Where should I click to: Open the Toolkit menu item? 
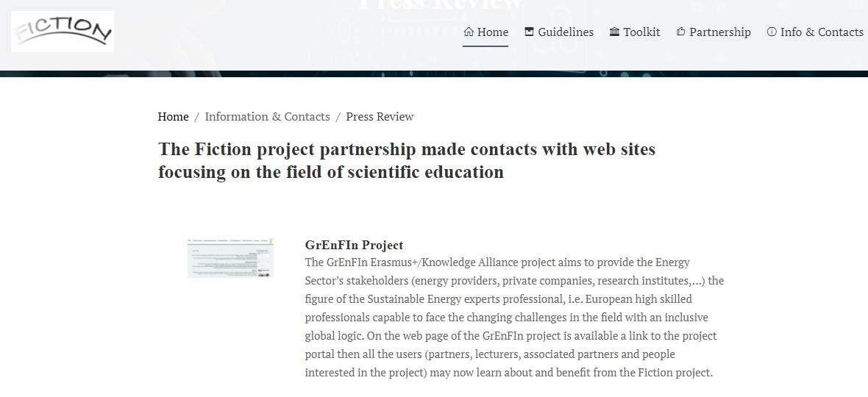point(634,32)
